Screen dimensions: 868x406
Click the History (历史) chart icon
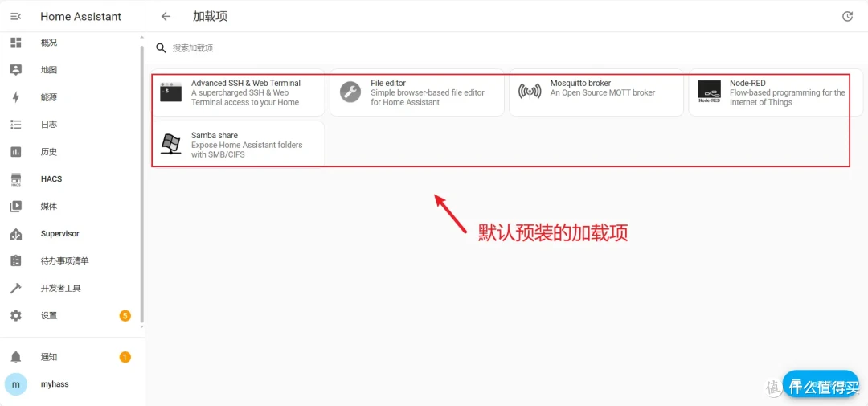16,152
